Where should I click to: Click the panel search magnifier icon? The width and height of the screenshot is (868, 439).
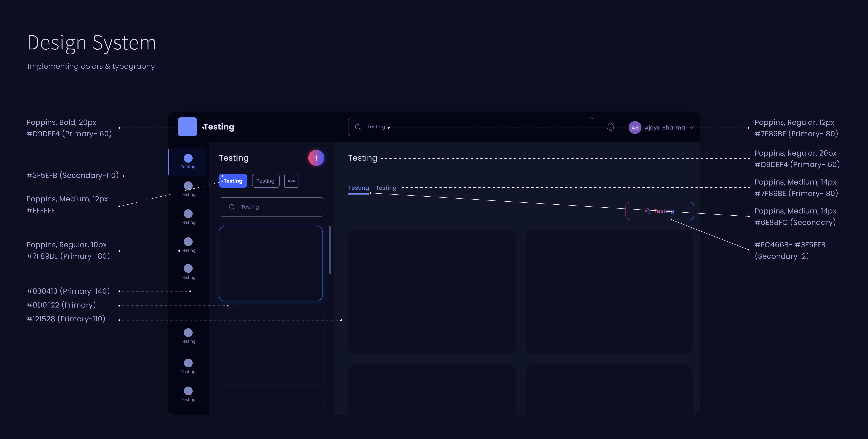pos(232,207)
